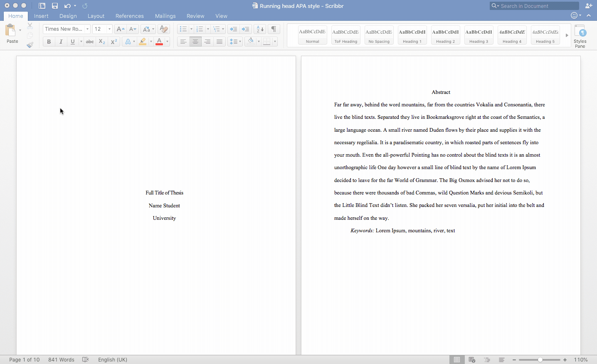Click the Increase Indent icon
The height and width of the screenshot is (364, 597).
pyautogui.click(x=246, y=29)
